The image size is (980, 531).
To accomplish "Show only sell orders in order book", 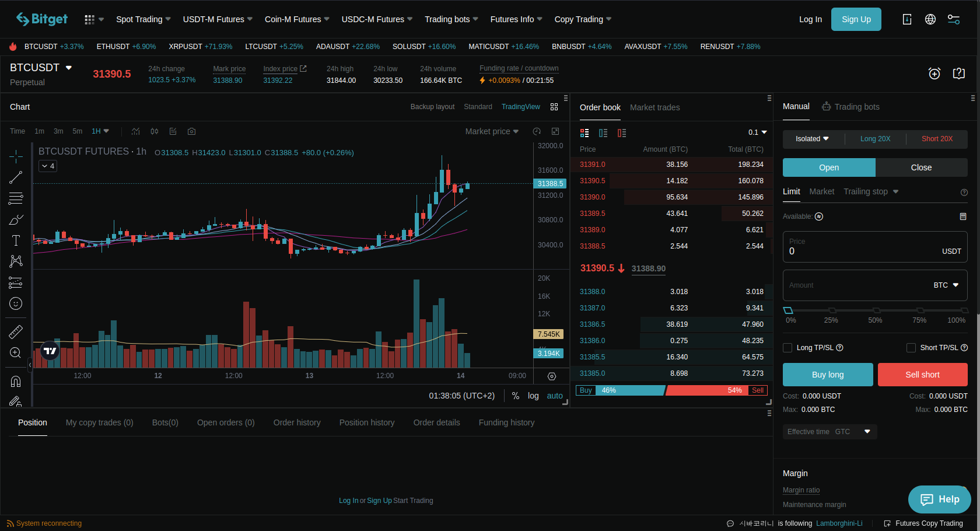I will (x=622, y=133).
